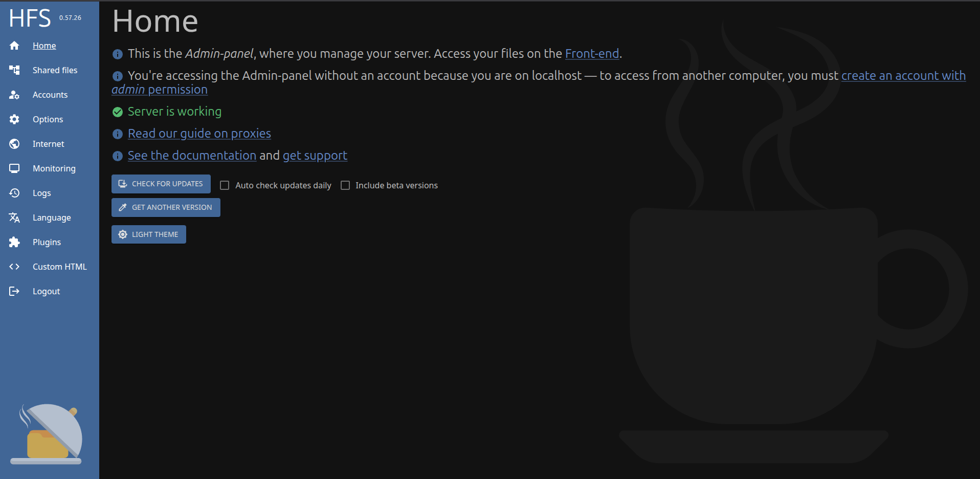Enable Auto check updates daily checkbox
The width and height of the screenshot is (980, 479).
point(225,185)
